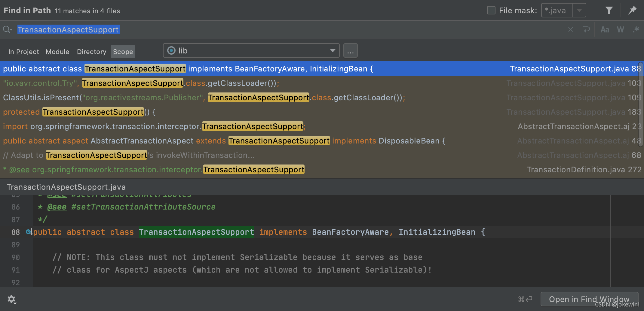Open the *.java file mask dropdown
The image size is (644, 311).
579,11
